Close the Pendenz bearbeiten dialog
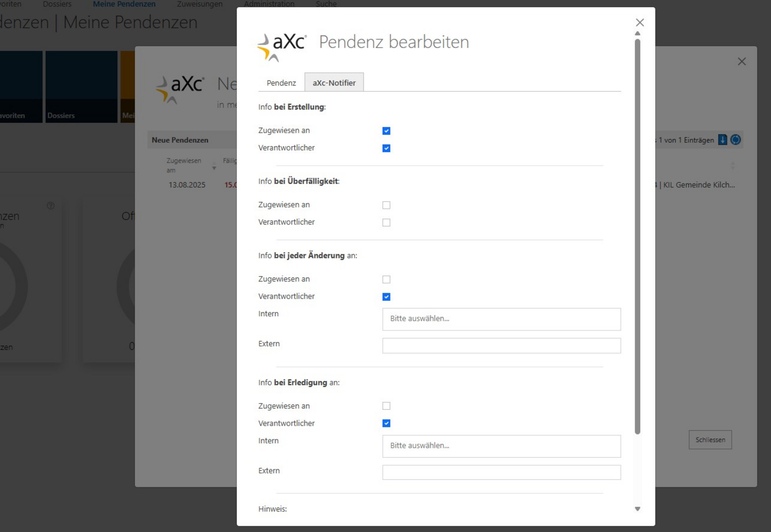This screenshot has height=532, width=771. pos(640,23)
